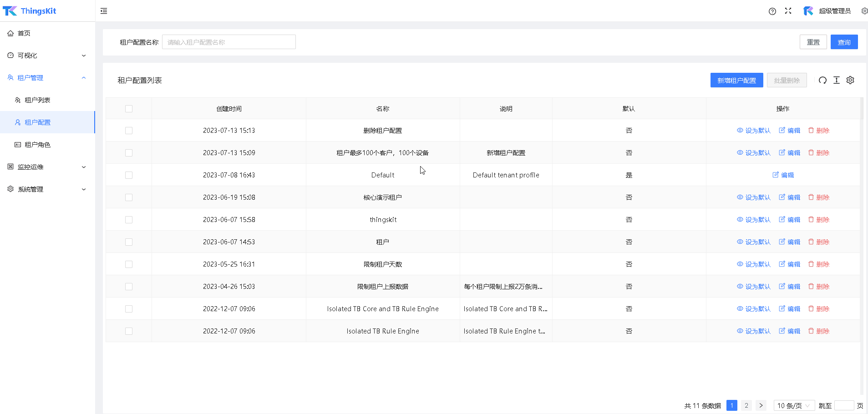Open 租户列表 menu item

[47, 100]
